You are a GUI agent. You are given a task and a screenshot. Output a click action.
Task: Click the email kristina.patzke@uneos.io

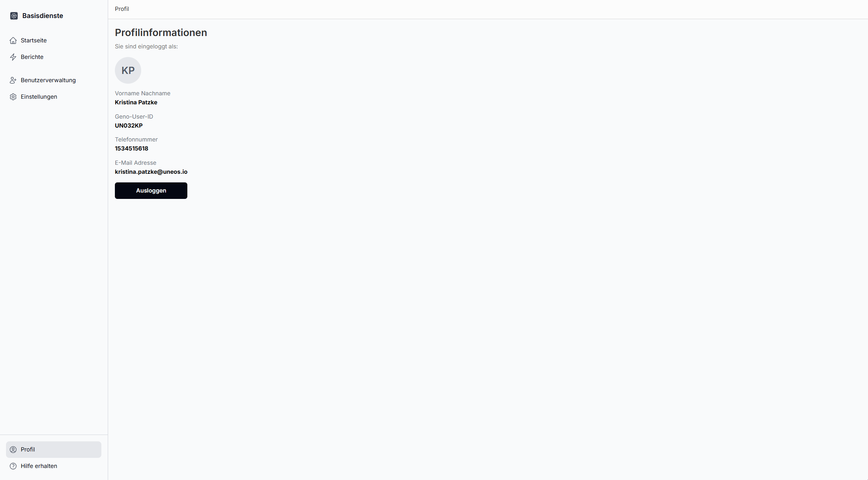tap(151, 172)
